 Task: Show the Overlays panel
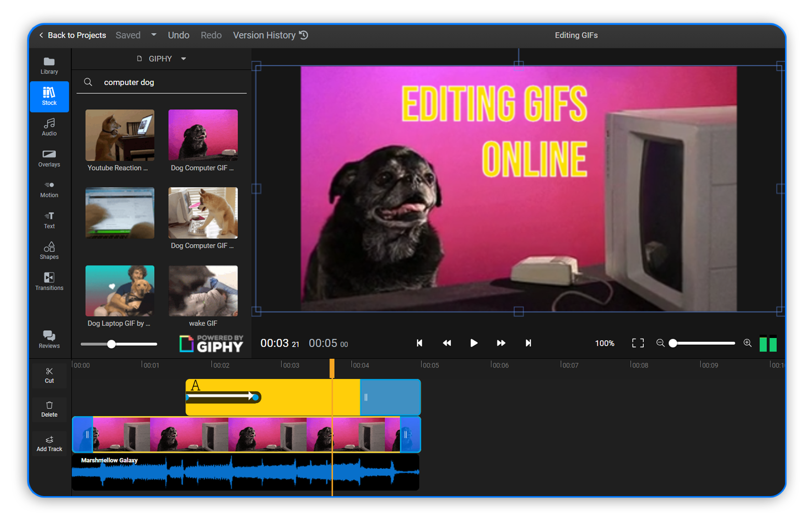[x=49, y=159]
